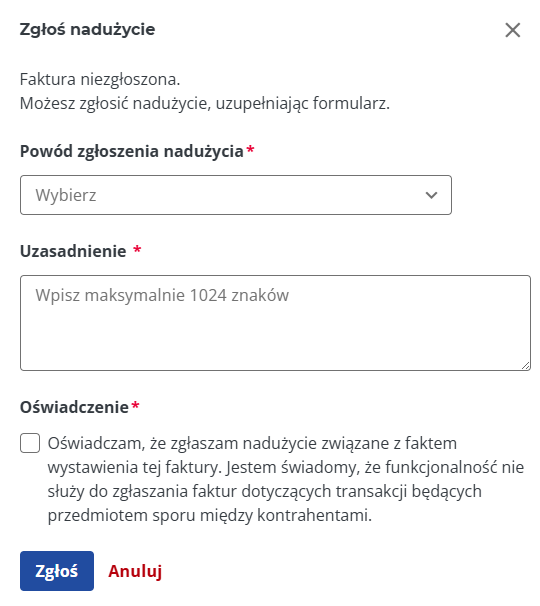Click the Oświadczenie section label

74,407
